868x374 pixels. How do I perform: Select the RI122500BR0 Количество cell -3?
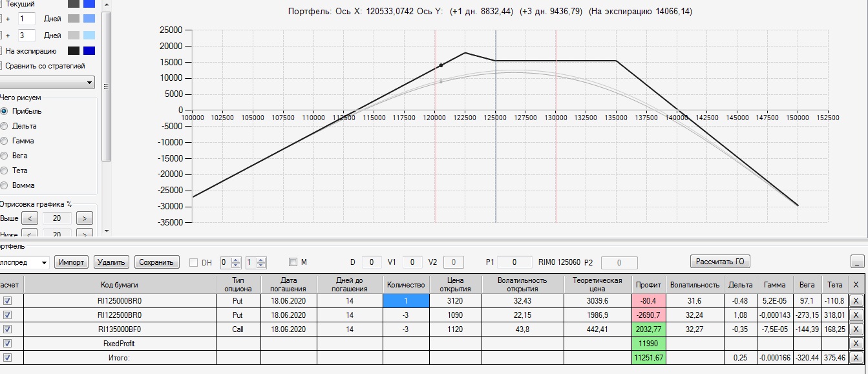(x=406, y=315)
